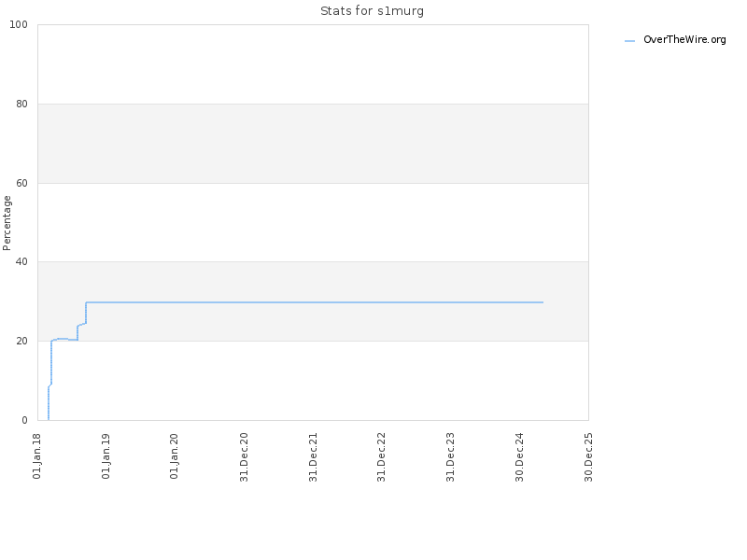Click the 31.Dec.22 x-axis label

[x=382, y=457]
